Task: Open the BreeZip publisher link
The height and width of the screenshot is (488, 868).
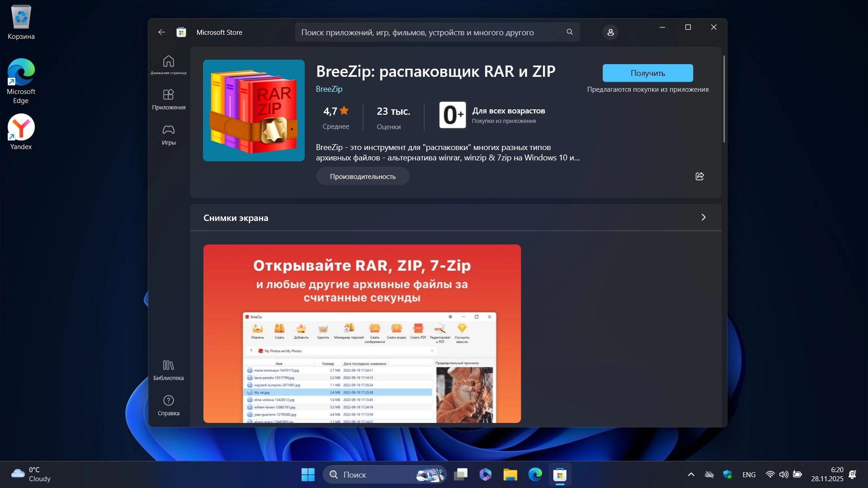Action: click(329, 89)
